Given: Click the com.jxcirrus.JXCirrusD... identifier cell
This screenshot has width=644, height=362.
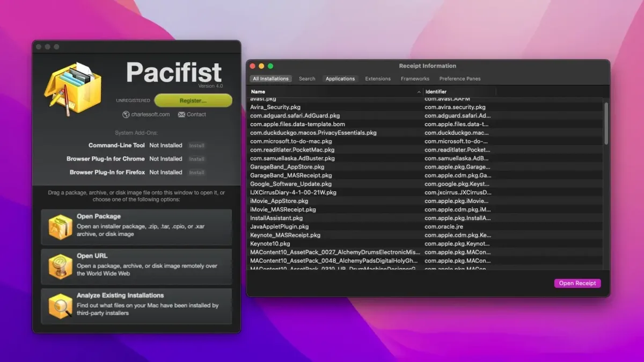Looking at the screenshot, I should tap(458, 192).
